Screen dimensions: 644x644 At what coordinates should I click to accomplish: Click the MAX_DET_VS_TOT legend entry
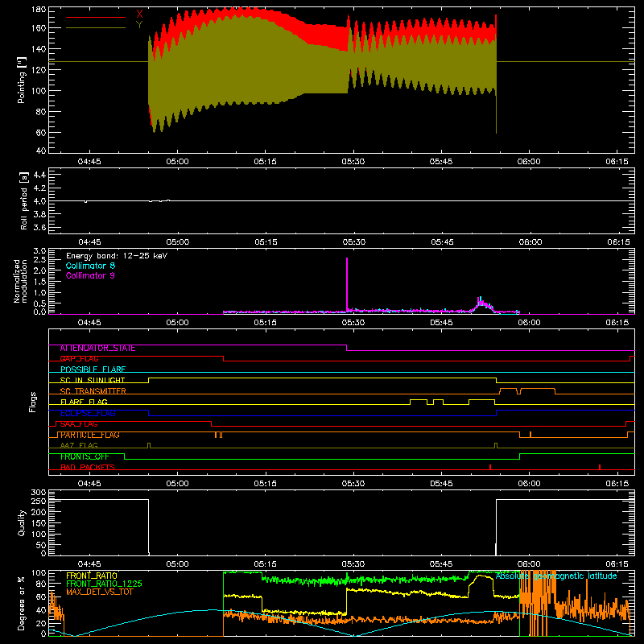(x=100, y=592)
